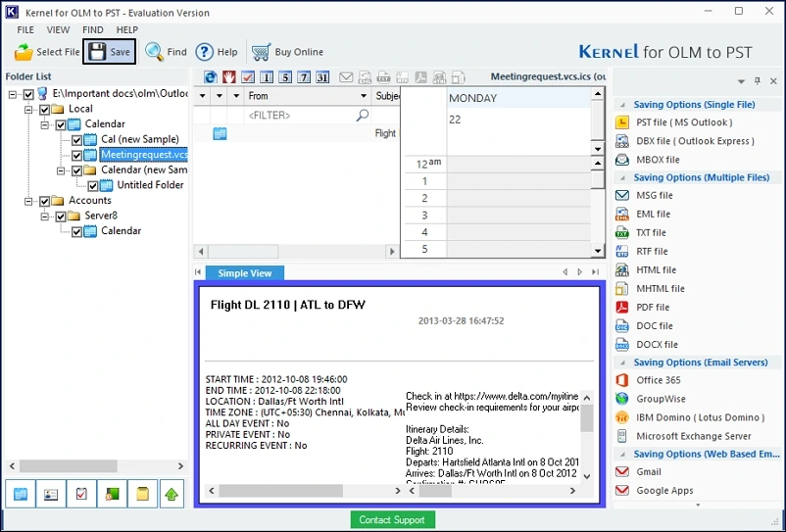Click the Save toolbar button
Viewport: 786px width, 532px height.
(110, 52)
